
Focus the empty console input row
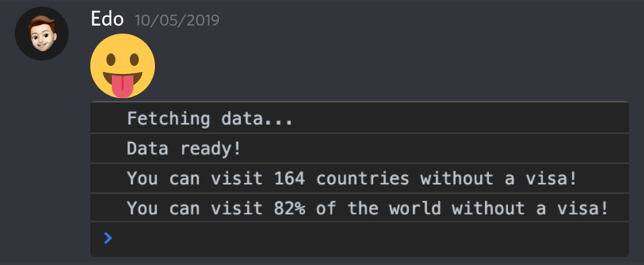click(x=359, y=239)
